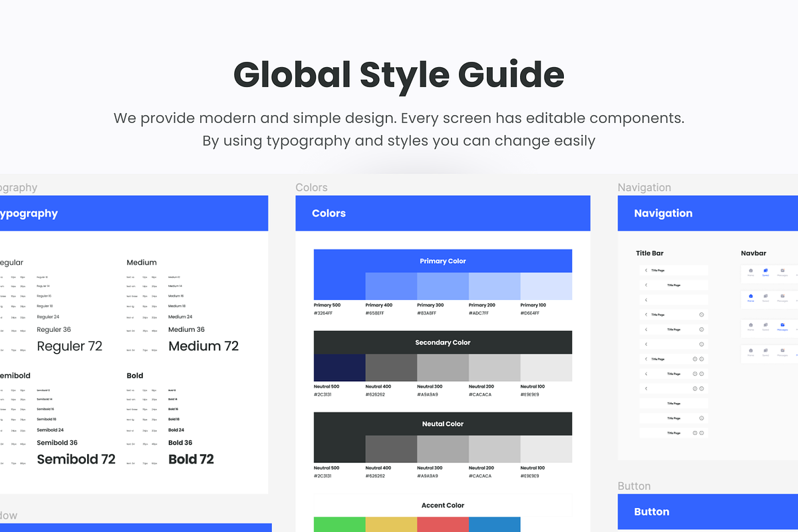Click back arrow in title bar showing only an arrow

coord(646,300)
